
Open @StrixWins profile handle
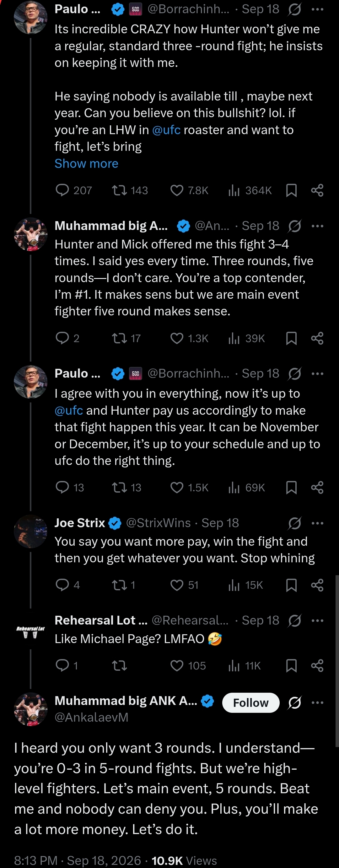coord(158,523)
